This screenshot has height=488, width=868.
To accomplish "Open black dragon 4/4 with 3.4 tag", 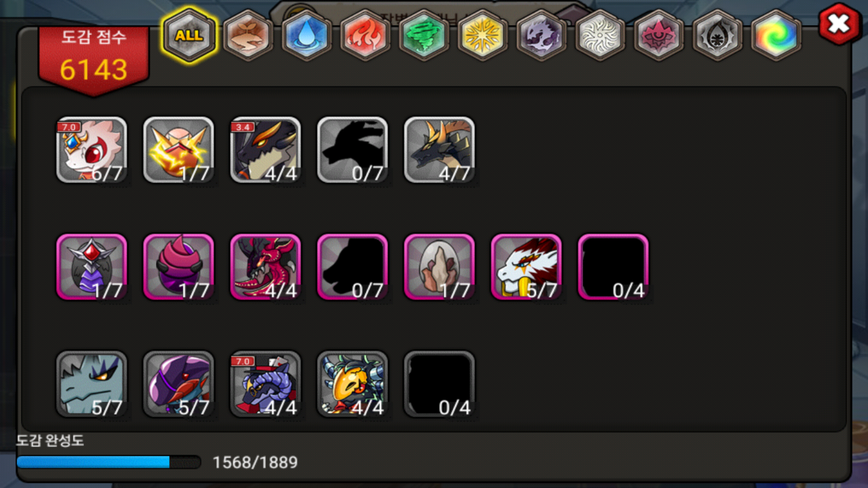I will [265, 150].
